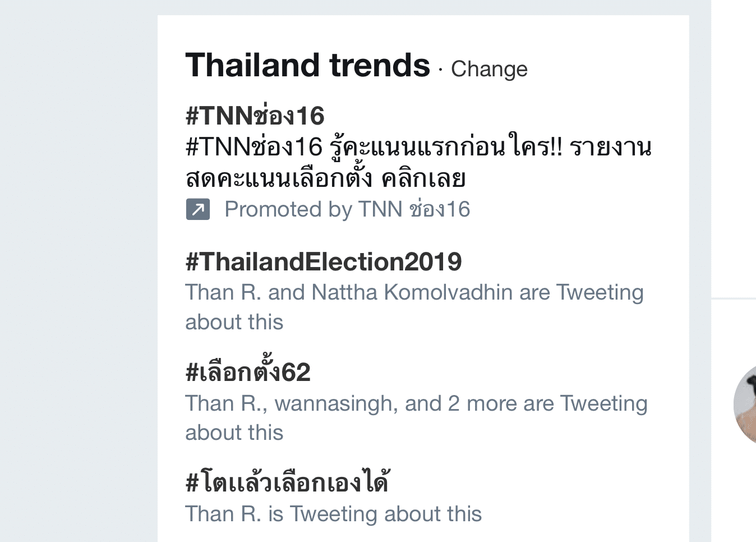This screenshot has height=542, width=756.
Task: Open the #ThailandElection2019 trend
Action: pyautogui.click(x=324, y=261)
